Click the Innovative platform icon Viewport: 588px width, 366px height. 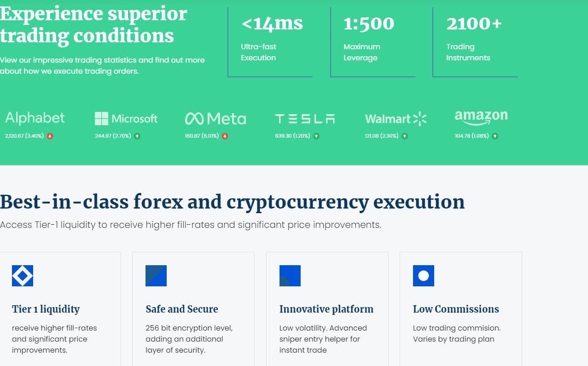290,276
